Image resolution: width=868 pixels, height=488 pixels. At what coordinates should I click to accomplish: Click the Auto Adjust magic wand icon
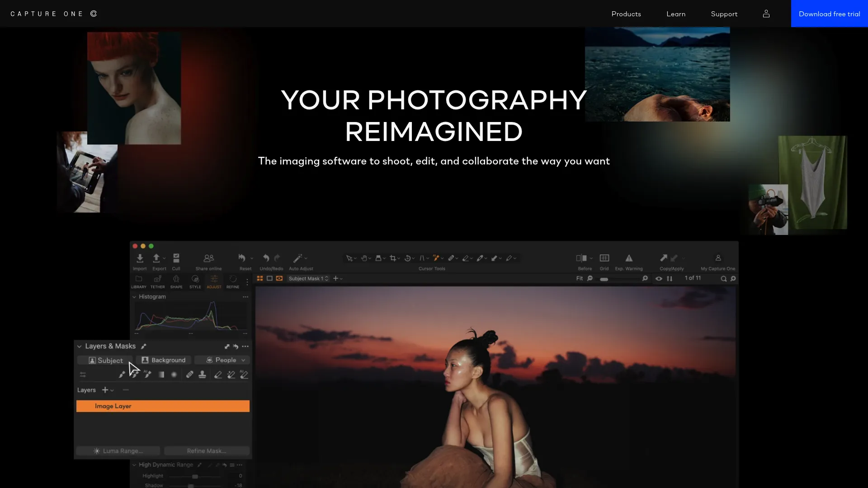tap(297, 258)
